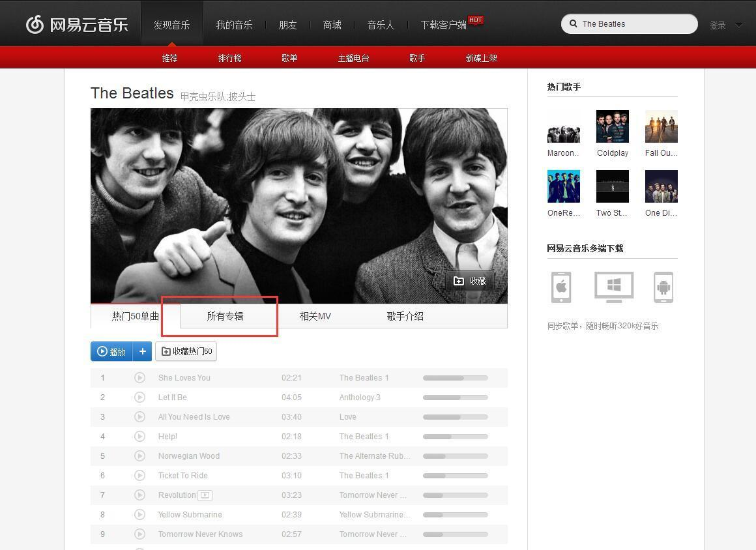
Task: Expand the login dropdown arrow
Action: pyautogui.click(x=739, y=25)
